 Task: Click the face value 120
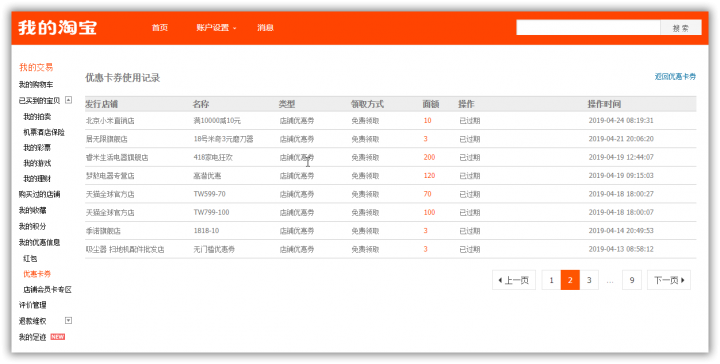click(x=429, y=176)
